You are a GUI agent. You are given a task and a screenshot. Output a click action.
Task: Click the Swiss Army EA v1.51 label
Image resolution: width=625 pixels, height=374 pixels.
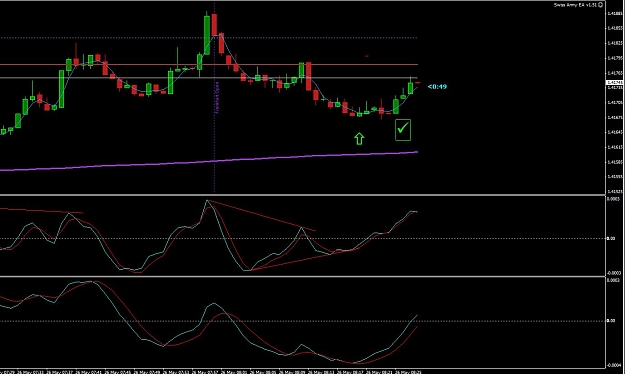(575, 5)
